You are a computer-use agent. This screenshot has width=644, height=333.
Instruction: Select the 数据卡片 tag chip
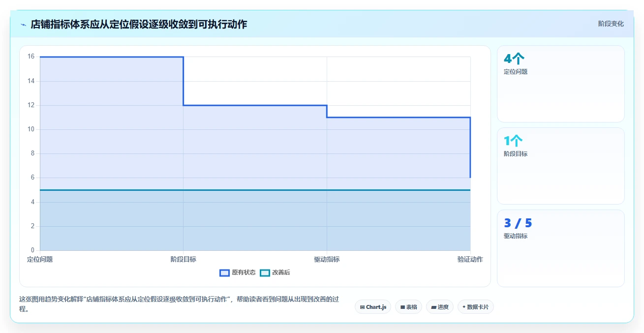[476, 307]
